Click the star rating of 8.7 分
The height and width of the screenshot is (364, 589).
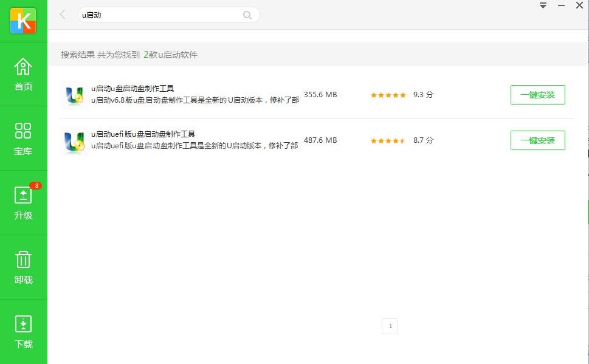pos(388,140)
